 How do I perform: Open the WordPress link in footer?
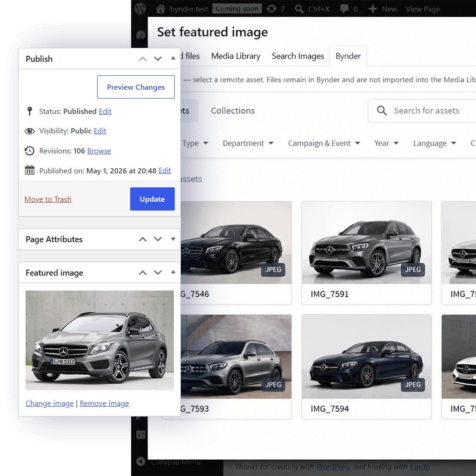[x=333, y=467]
